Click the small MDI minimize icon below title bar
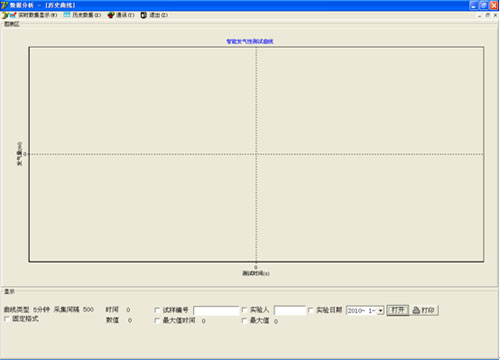 click(480, 15)
